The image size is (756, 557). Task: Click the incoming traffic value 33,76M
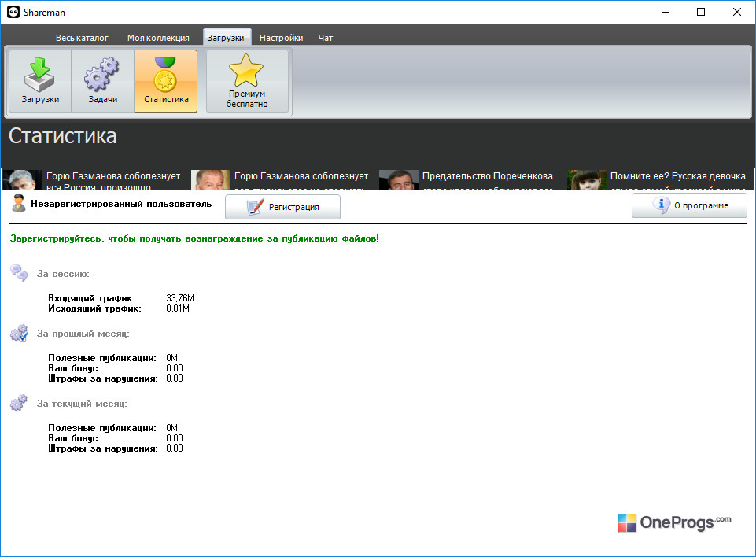tap(180, 298)
